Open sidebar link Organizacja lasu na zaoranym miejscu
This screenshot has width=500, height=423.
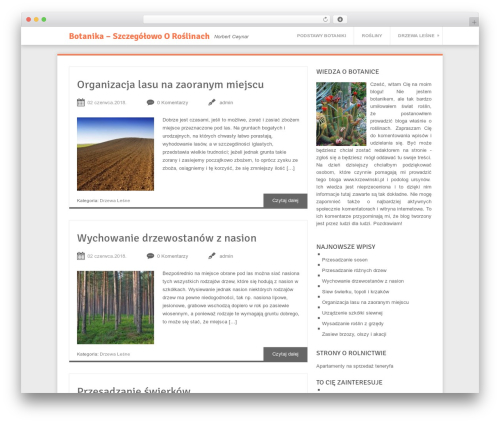(x=365, y=302)
